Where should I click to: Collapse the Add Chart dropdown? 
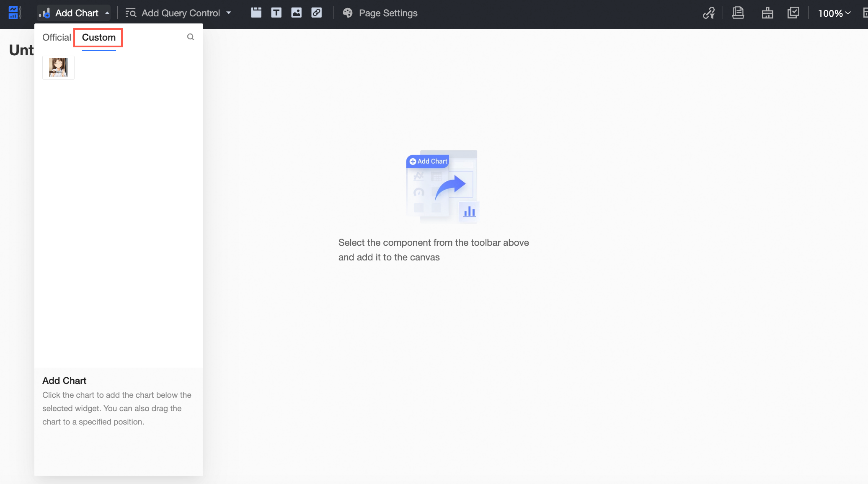pos(107,13)
